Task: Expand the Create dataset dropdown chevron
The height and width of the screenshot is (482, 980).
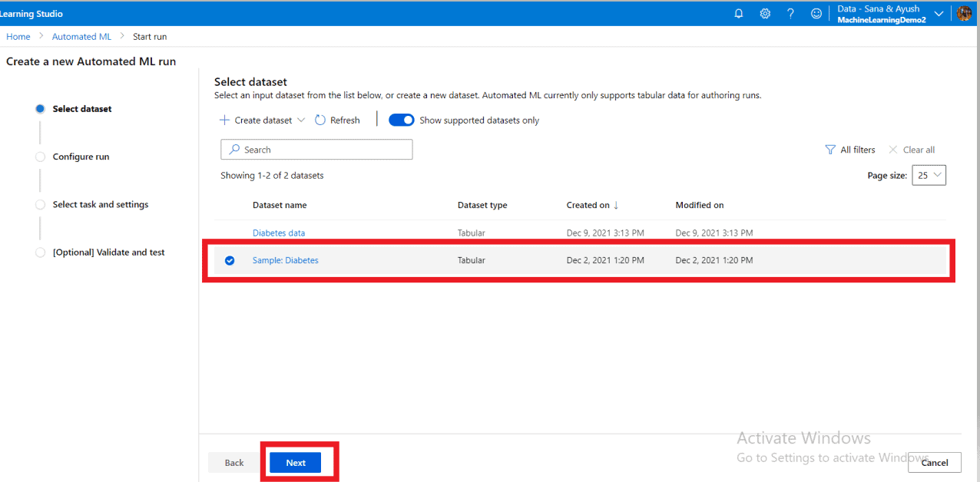Action: coord(301,121)
